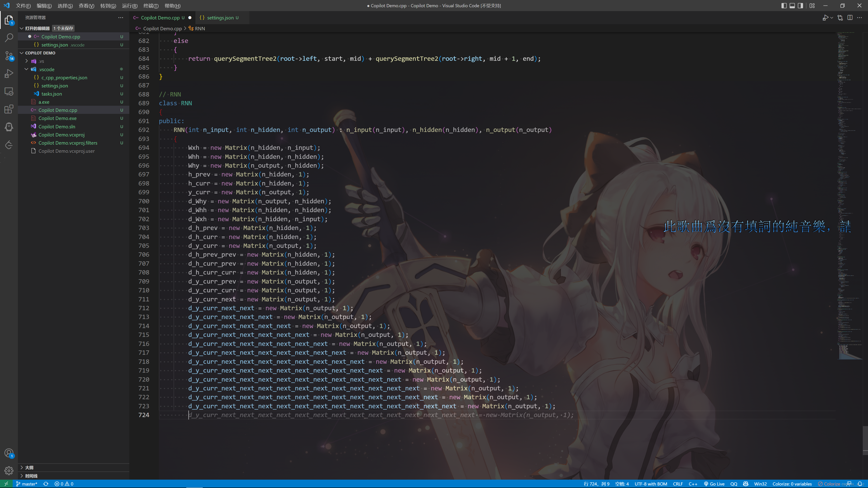Click the 空格: 4 indentation setting
This screenshot has height=488, width=868.
[622, 484]
